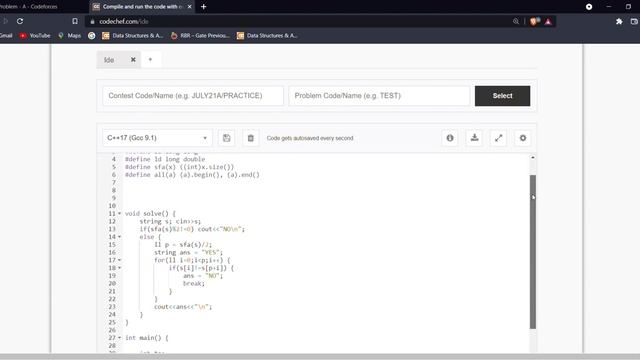Click the browser bookmark icon

pyautogui.click(x=75, y=21)
